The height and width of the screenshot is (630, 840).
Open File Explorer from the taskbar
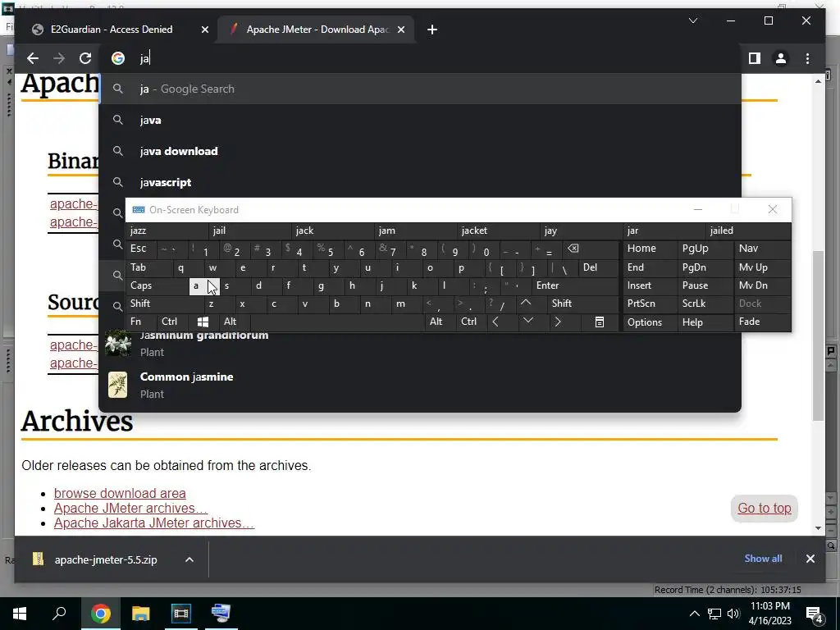click(x=140, y=614)
